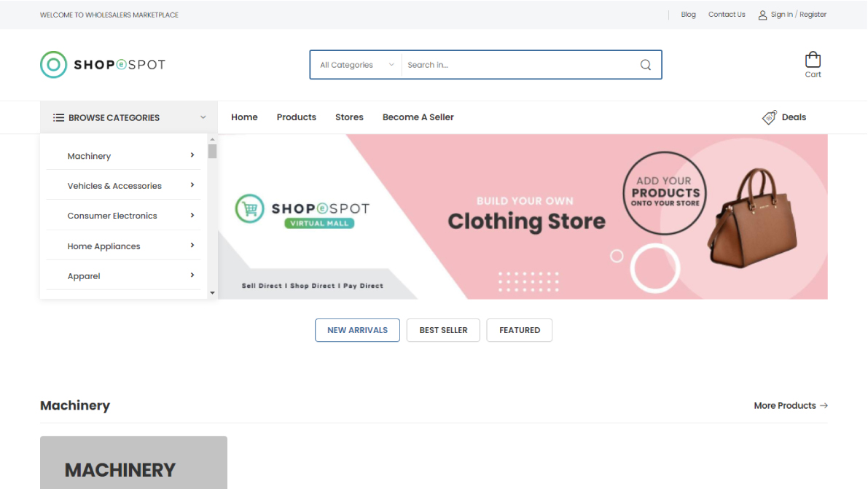Switch to the Featured tab
The height and width of the screenshot is (489, 868).
519,330
